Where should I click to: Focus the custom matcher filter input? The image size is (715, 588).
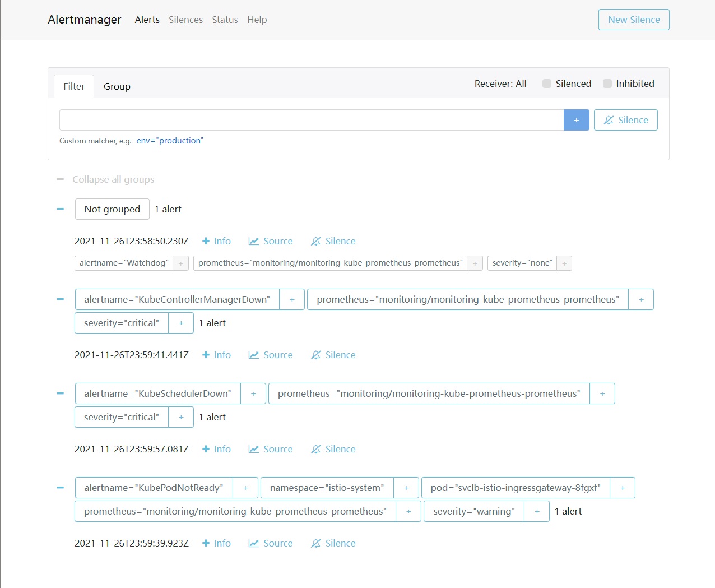coord(312,120)
